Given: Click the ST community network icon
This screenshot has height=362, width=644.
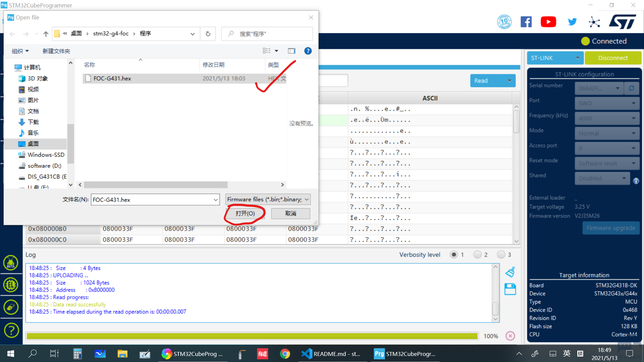Looking at the screenshot, I should click(x=594, y=22).
